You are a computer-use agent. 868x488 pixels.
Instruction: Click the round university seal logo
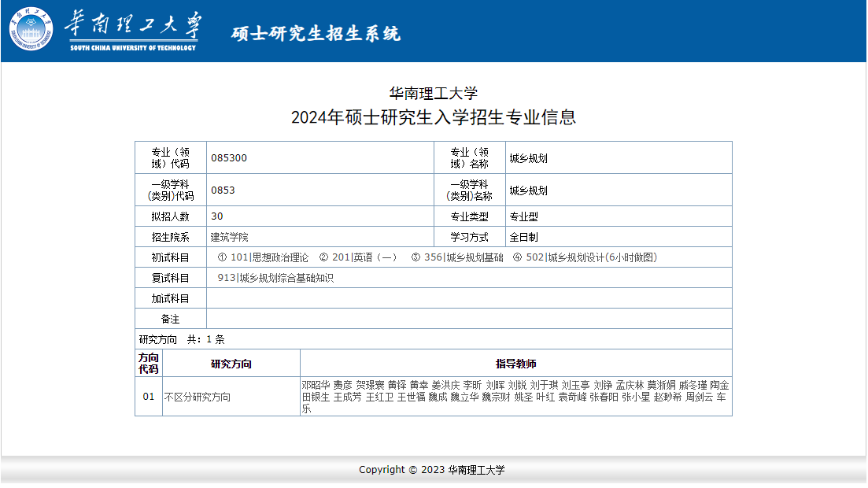pyautogui.click(x=31, y=28)
